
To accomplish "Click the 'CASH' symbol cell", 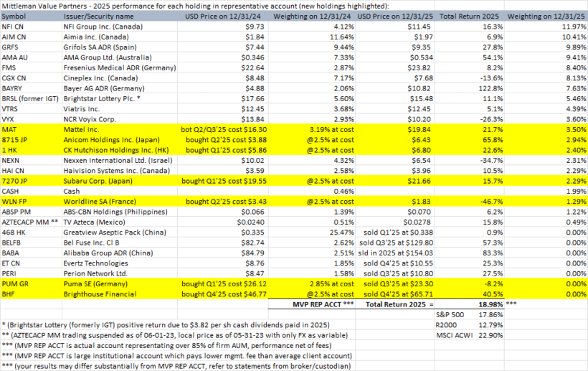I will point(31,192).
